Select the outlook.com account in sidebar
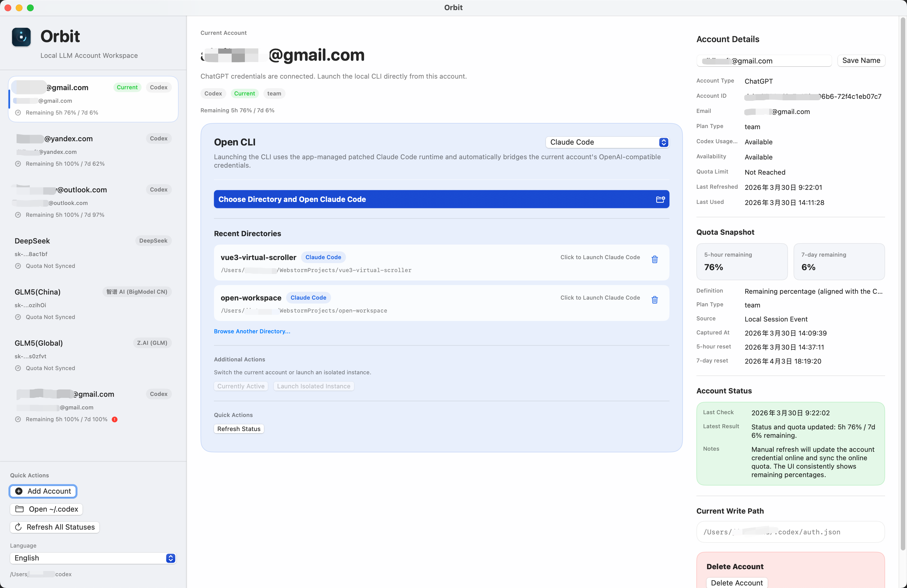This screenshot has height=588, width=907. tap(93, 202)
